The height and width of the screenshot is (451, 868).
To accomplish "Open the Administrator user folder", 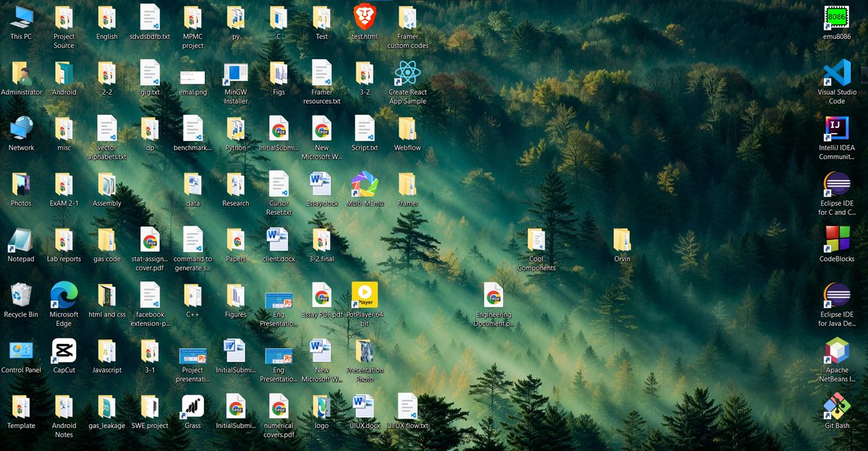I will [21, 78].
